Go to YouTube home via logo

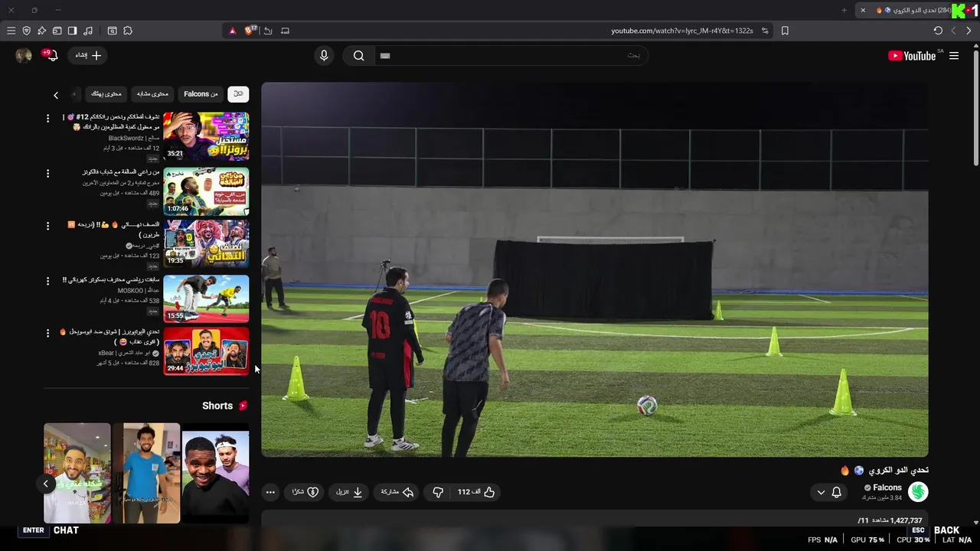click(x=912, y=55)
